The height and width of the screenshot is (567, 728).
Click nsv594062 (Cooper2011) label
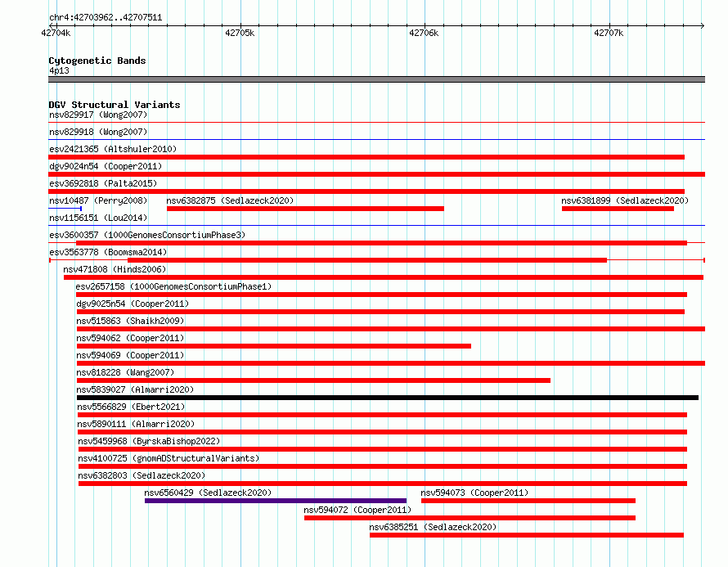point(130,338)
